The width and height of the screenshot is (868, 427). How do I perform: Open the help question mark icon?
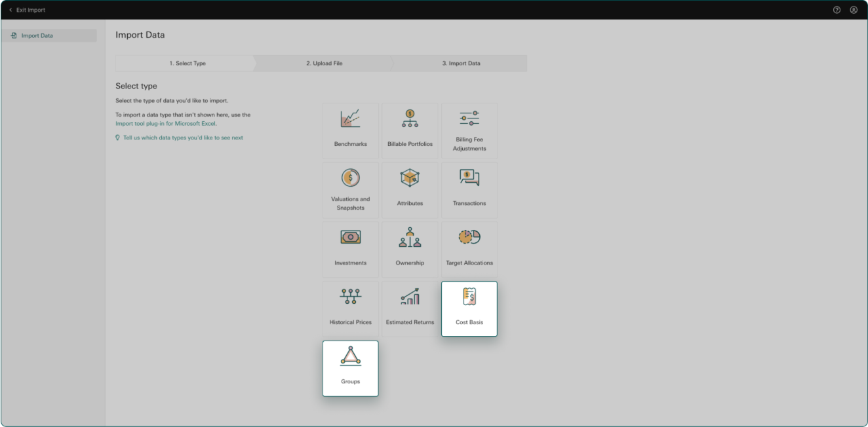[x=837, y=10]
